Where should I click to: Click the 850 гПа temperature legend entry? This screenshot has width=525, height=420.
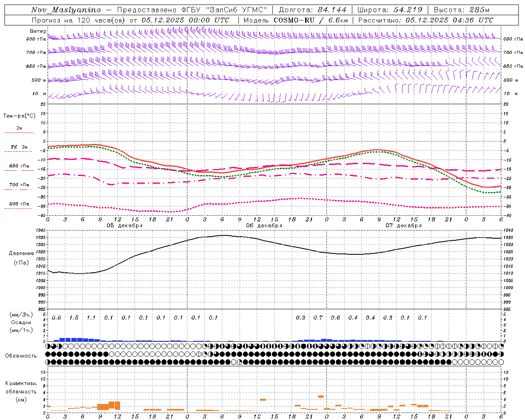19,166
